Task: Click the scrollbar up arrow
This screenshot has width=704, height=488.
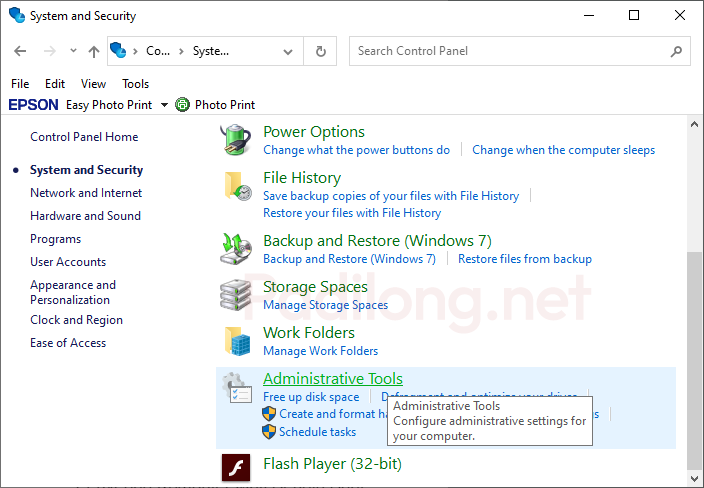Action: coord(695,124)
